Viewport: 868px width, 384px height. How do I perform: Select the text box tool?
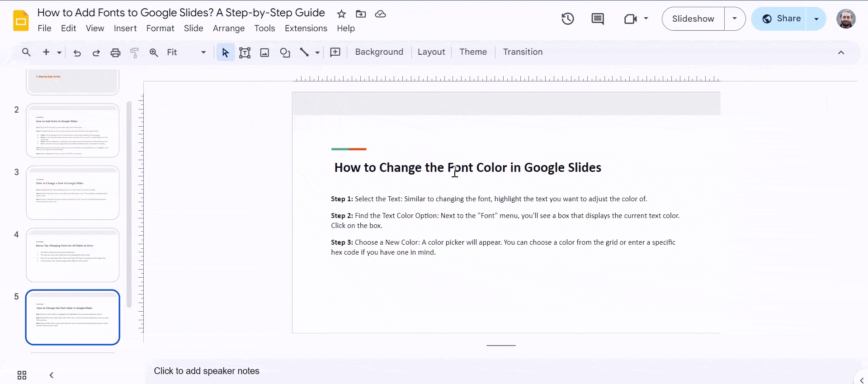(x=245, y=52)
